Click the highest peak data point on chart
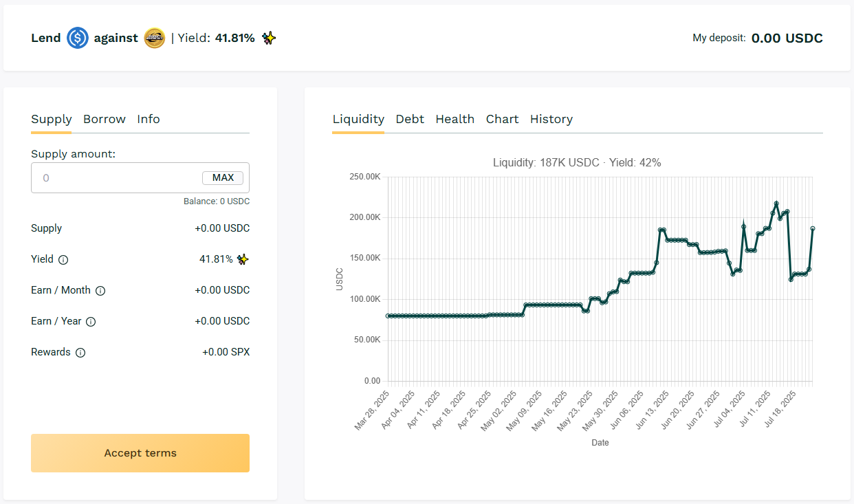Screen dimensions: 854x504 [776, 204]
